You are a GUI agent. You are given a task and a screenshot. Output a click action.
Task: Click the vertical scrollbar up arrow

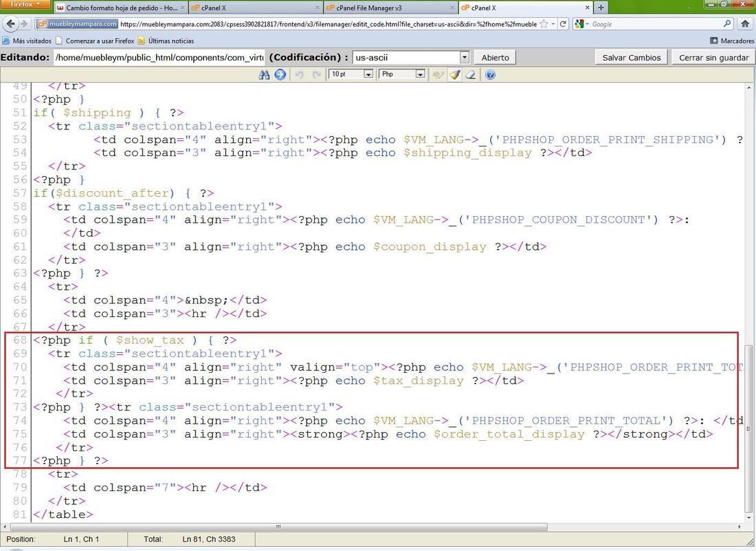click(748, 87)
